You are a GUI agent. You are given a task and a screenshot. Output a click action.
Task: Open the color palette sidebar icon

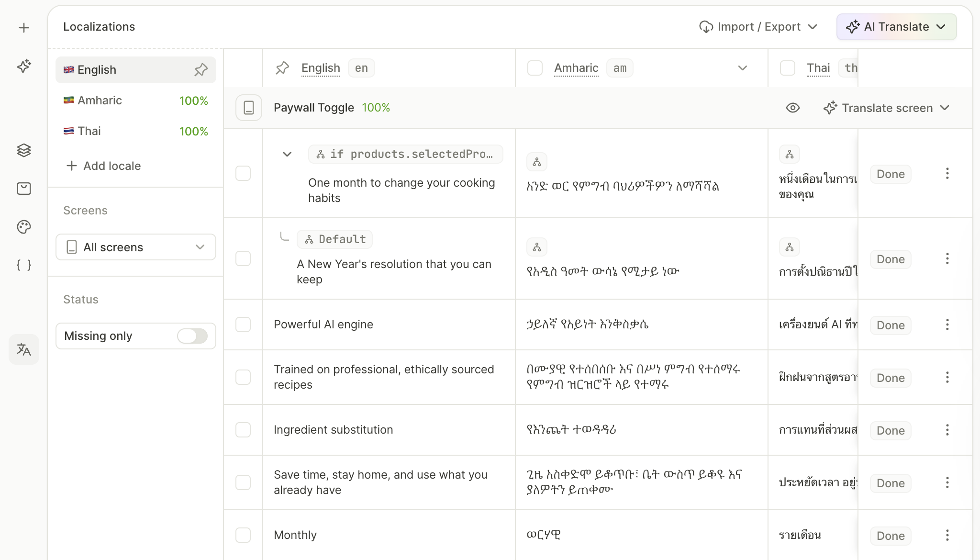(24, 227)
